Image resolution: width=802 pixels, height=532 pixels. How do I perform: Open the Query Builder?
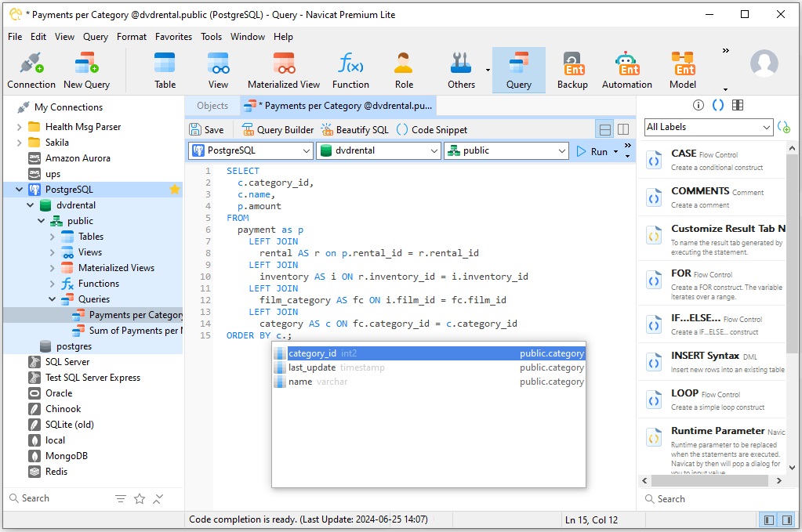pos(278,130)
